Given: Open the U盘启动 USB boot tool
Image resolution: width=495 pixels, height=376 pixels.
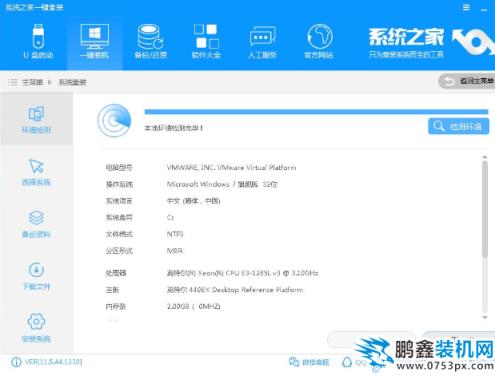Looking at the screenshot, I should coord(38,41).
